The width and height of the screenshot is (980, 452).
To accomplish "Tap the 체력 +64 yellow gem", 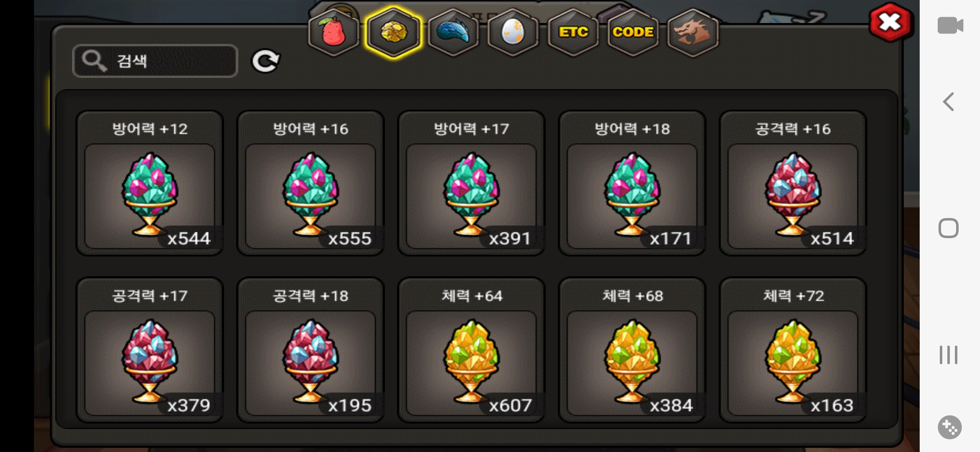I will point(471,350).
